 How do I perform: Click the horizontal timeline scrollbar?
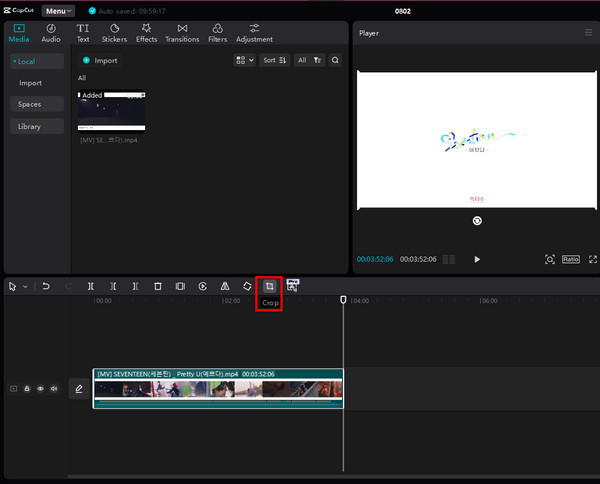(x=334, y=477)
